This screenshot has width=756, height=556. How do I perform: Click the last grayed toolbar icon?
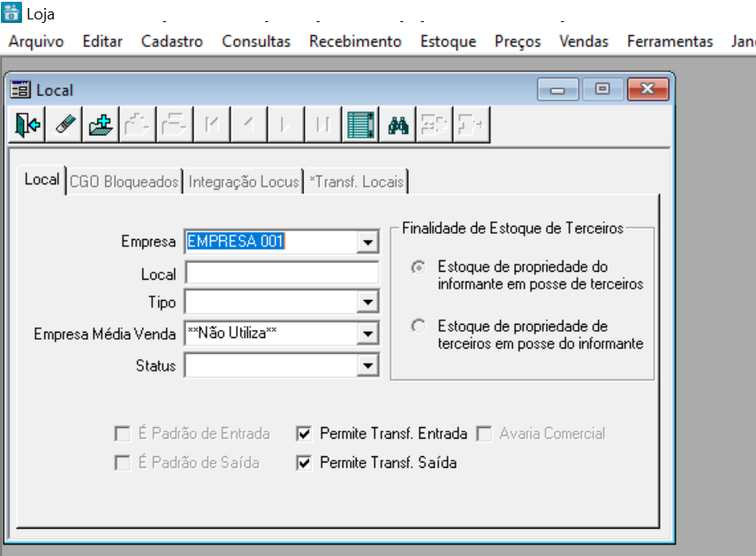coord(472,124)
